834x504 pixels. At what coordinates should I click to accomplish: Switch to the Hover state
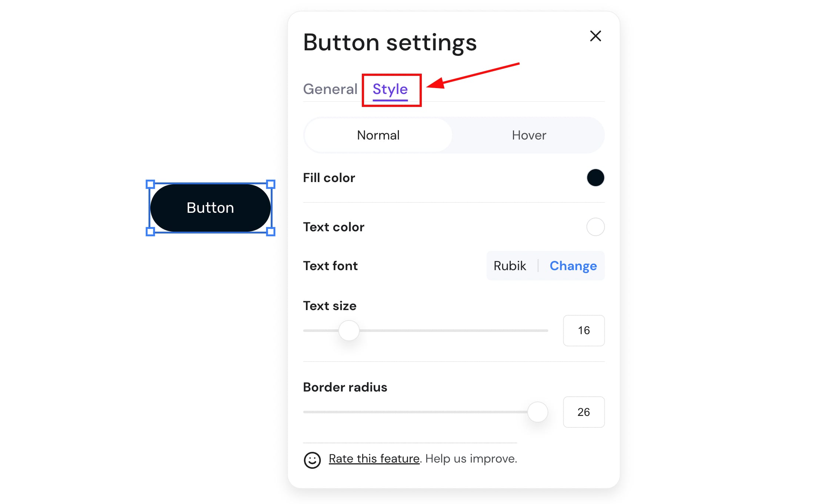point(529,135)
